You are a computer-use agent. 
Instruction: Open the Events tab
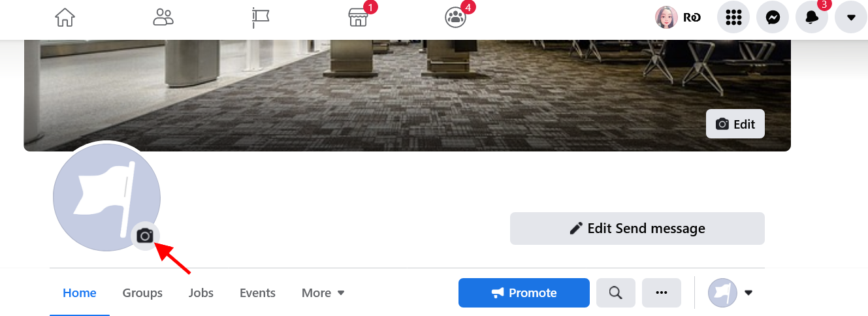pyautogui.click(x=257, y=293)
